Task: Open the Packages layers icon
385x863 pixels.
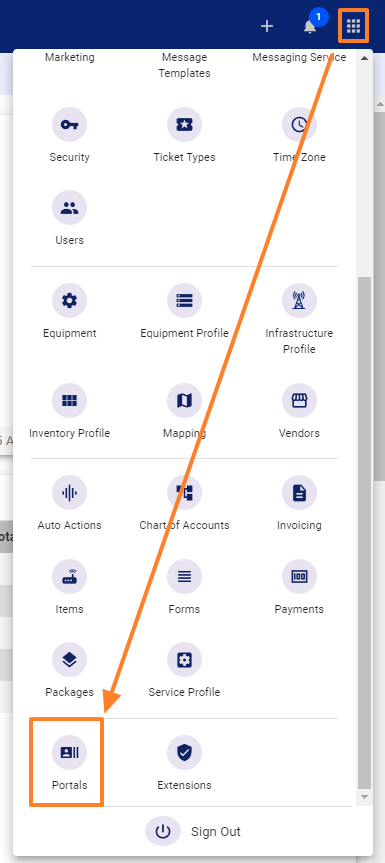Action: (x=69, y=659)
